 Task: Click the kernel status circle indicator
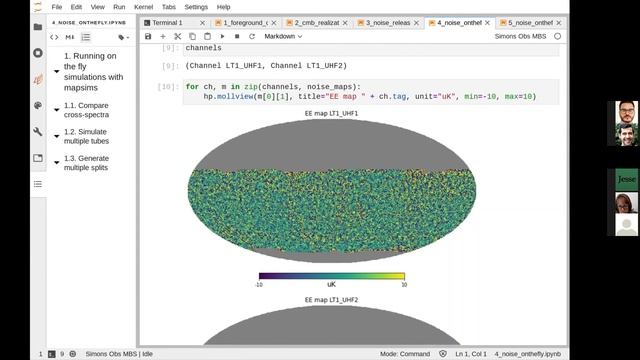tap(558, 36)
